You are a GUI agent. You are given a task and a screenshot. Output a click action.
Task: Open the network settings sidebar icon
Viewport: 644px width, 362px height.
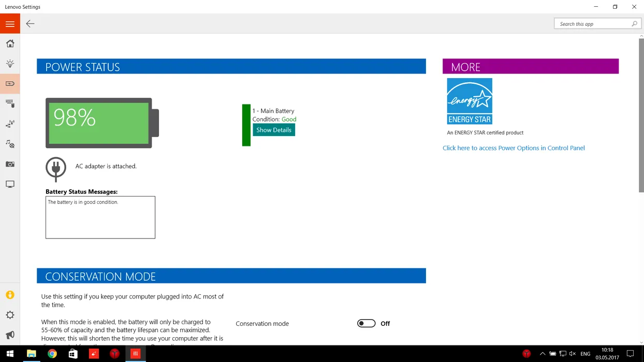(x=10, y=124)
